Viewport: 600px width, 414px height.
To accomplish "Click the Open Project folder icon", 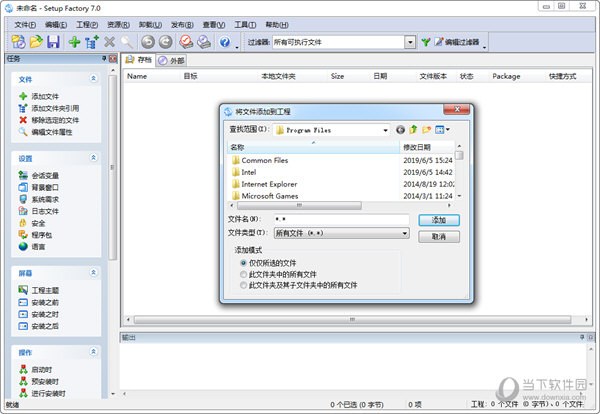I will coord(36,42).
